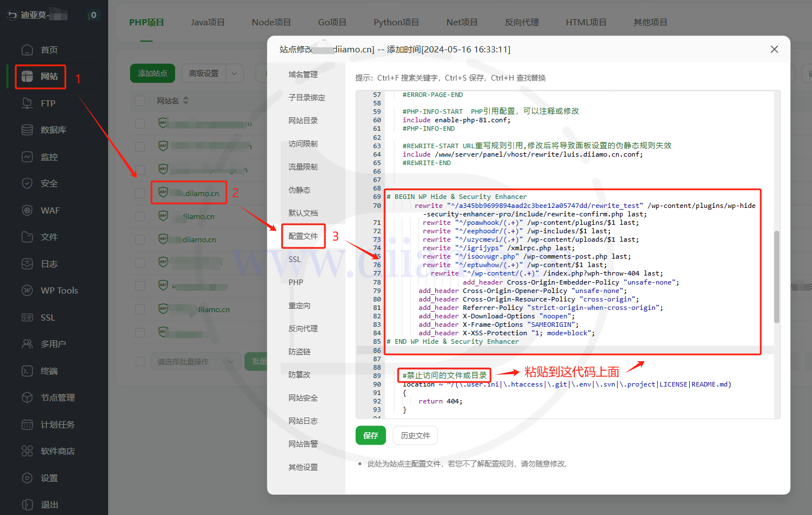Open the SSL certificate icon in sidebar

(x=27, y=317)
